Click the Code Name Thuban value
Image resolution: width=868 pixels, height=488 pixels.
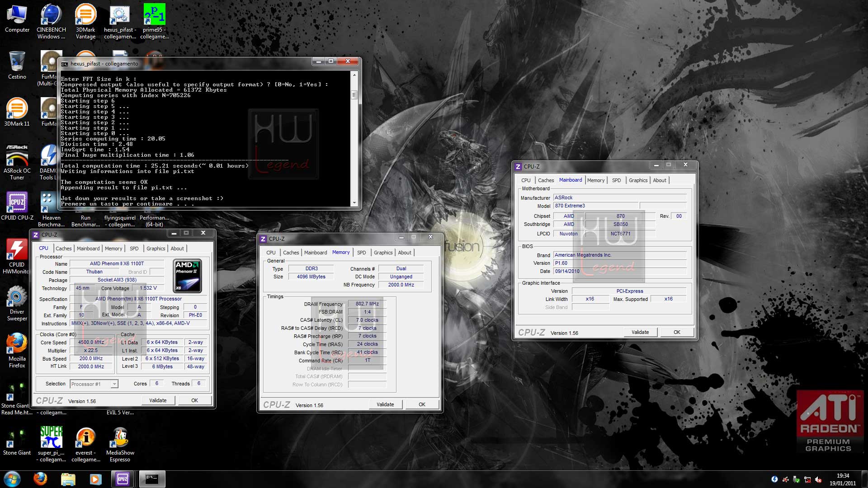click(x=94, y=272)
